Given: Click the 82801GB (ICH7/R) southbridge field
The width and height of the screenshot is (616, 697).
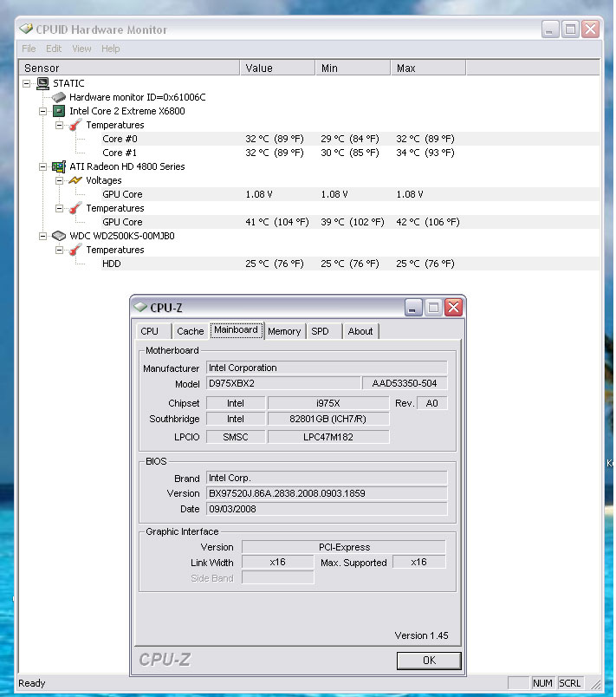Looking at the screenshot, I should point(328,419).
